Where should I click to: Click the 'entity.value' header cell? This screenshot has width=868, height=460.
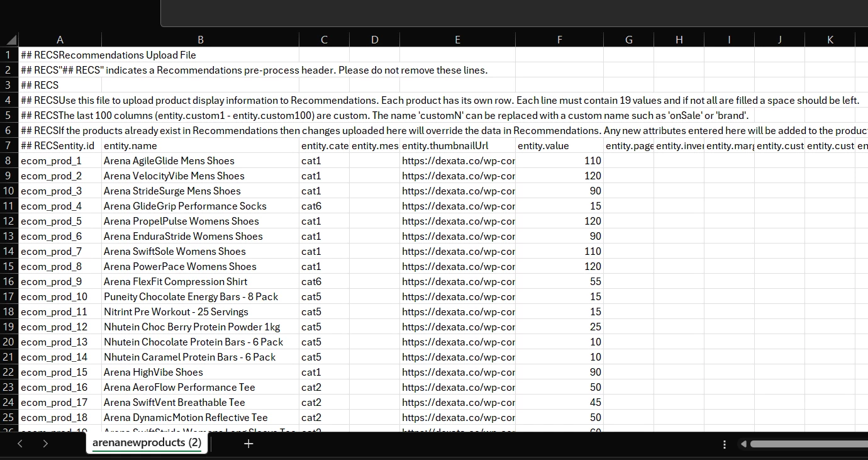click(559, 145)
